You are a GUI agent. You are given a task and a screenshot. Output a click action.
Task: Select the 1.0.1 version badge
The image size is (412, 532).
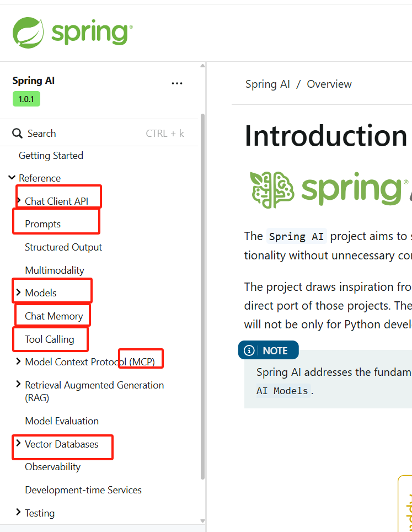point(26,99)
